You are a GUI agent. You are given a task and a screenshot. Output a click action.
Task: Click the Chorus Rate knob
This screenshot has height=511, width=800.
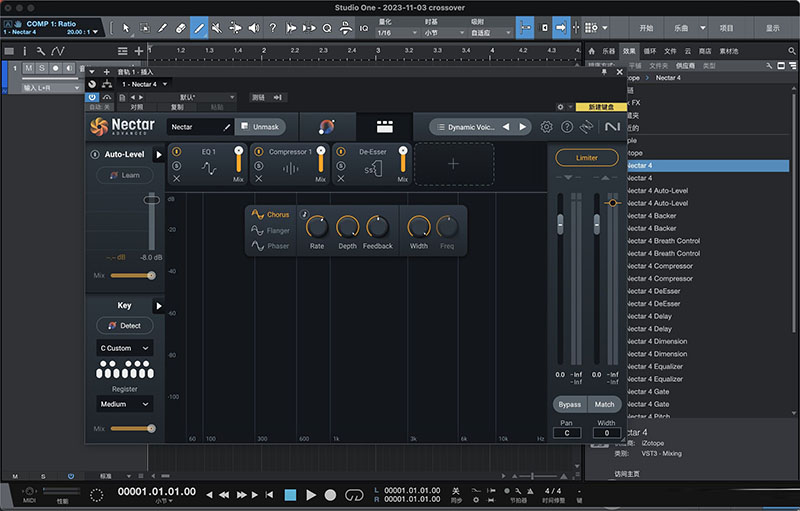(316, 227)
